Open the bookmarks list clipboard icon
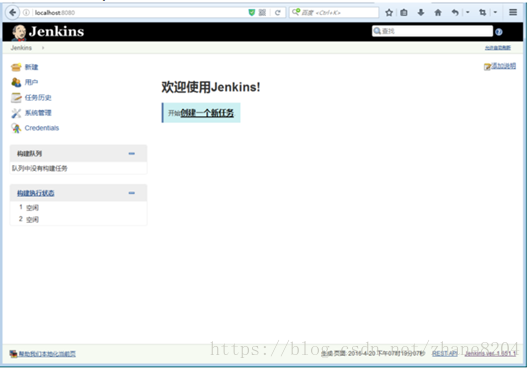The image size is (531, 369). tap(404, 13)
